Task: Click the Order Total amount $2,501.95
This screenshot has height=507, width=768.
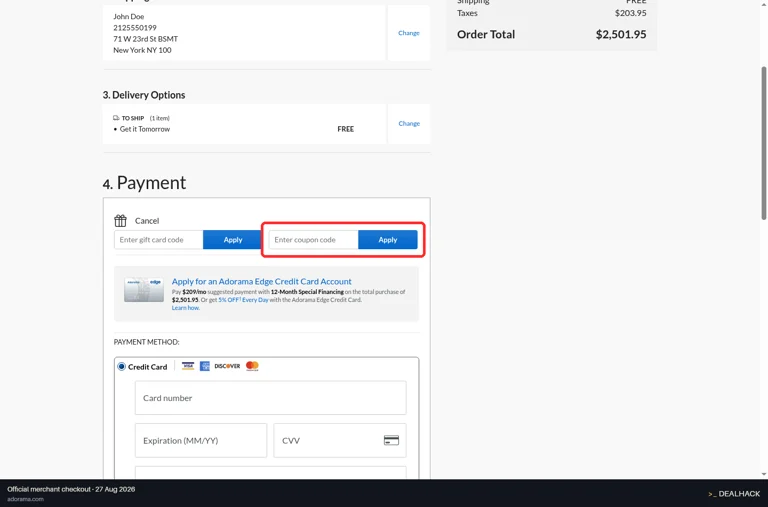Action: click(621, 34)
